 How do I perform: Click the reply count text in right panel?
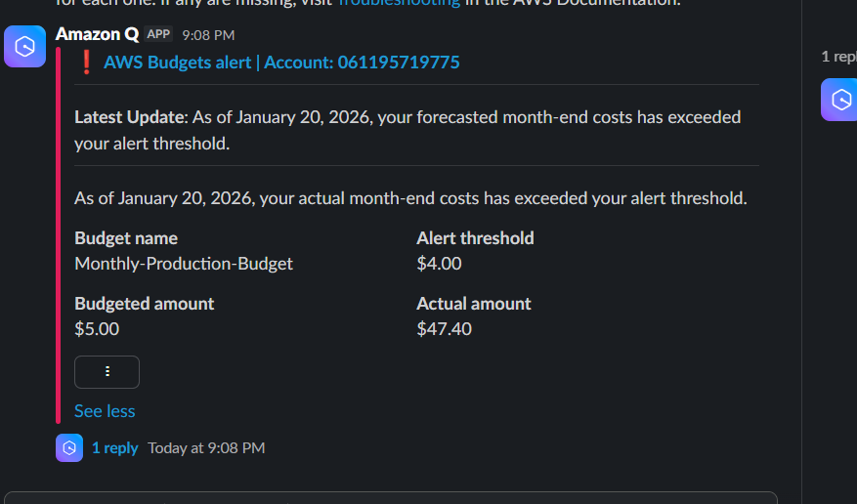(838, 57)
